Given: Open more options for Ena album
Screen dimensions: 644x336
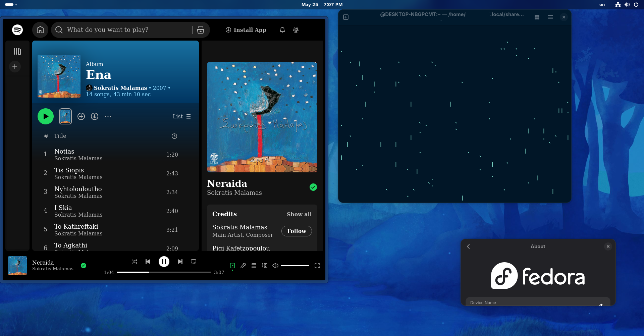Looking at the screenshot, I should [108, 116].
